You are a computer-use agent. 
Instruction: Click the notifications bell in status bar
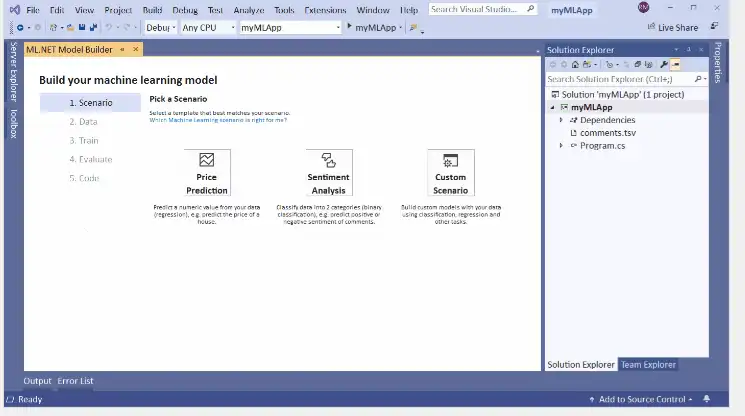coord(707,399)
